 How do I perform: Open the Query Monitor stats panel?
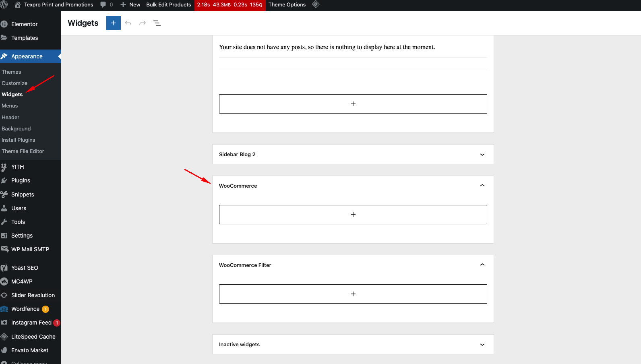click(x=230, y=5)
